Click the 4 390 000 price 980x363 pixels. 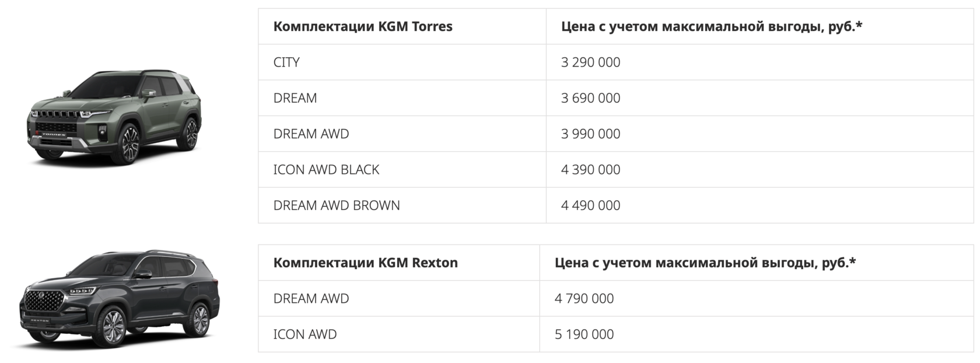click(590, 170)
